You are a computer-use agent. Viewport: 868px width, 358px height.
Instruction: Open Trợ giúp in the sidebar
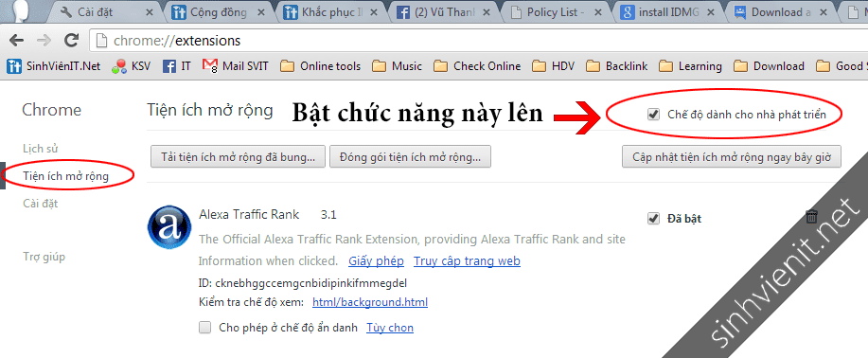(44, 257)
